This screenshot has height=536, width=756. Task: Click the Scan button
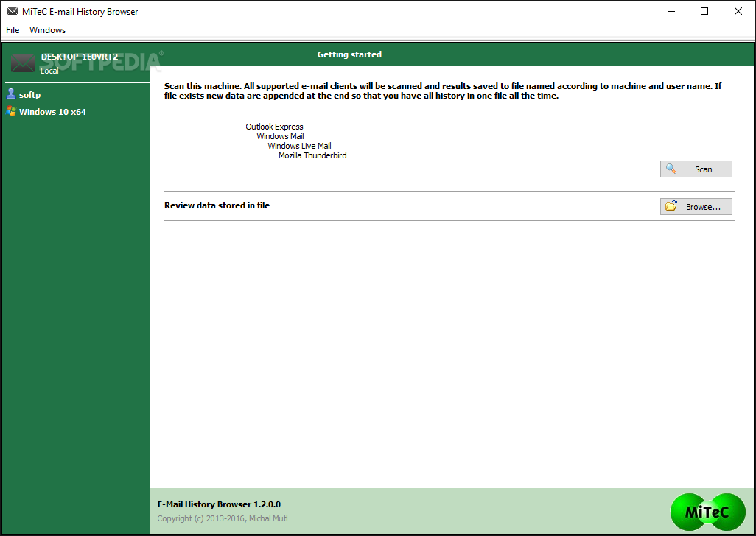(x=696, y=169)
